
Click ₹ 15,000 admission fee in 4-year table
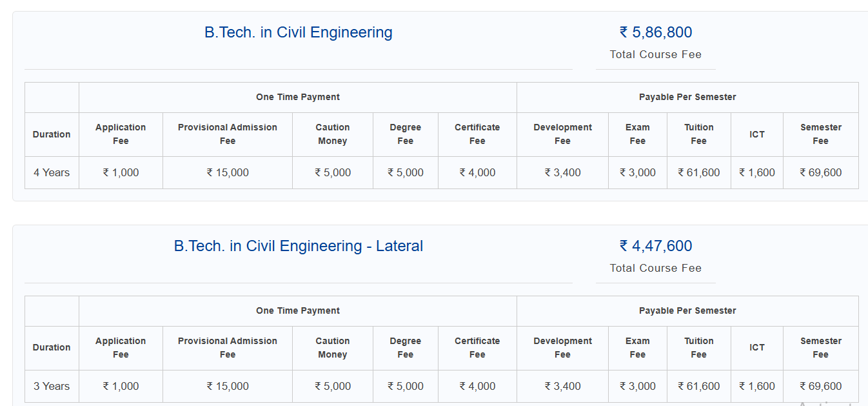coord(228,172)
